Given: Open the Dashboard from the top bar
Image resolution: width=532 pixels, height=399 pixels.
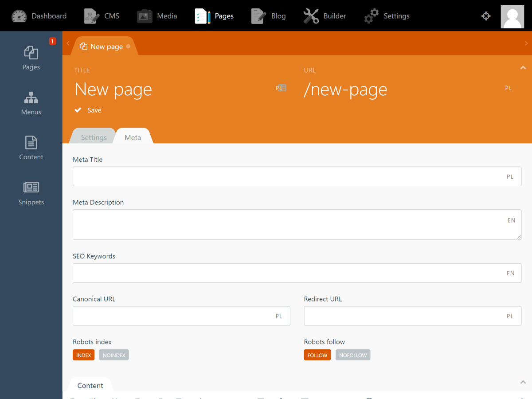Looking at the screenshot, I should point(39,16).
